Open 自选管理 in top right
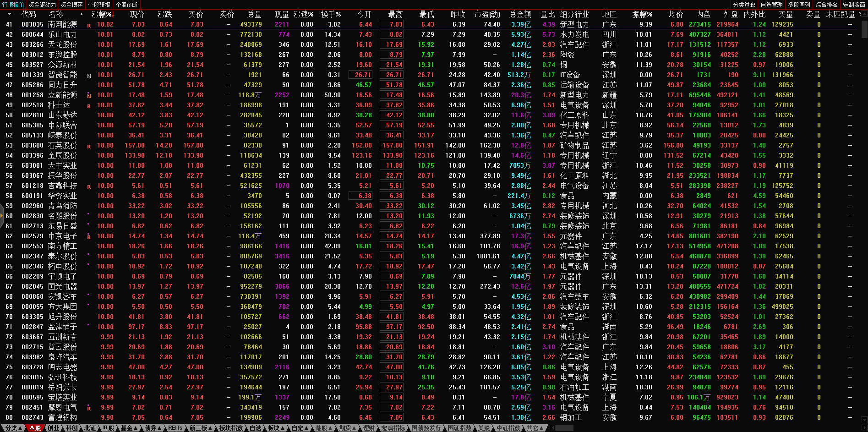This screenshot has height=432, width=868. click(x=771, y=5)
